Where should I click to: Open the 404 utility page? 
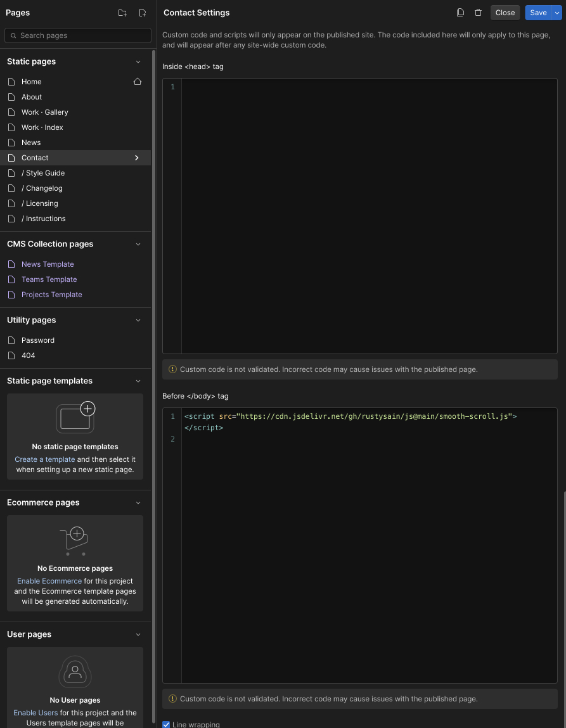(29, 355)
